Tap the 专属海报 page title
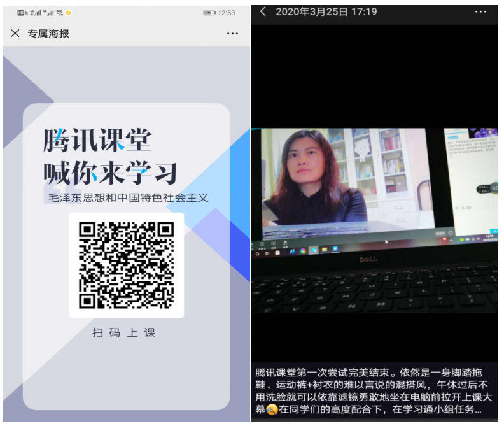 (x=48, y=34)
